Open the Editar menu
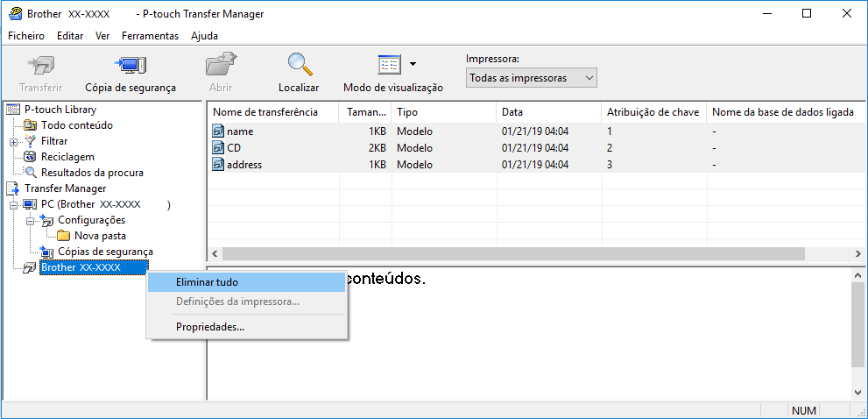The image size is (868, 419). 70,36
